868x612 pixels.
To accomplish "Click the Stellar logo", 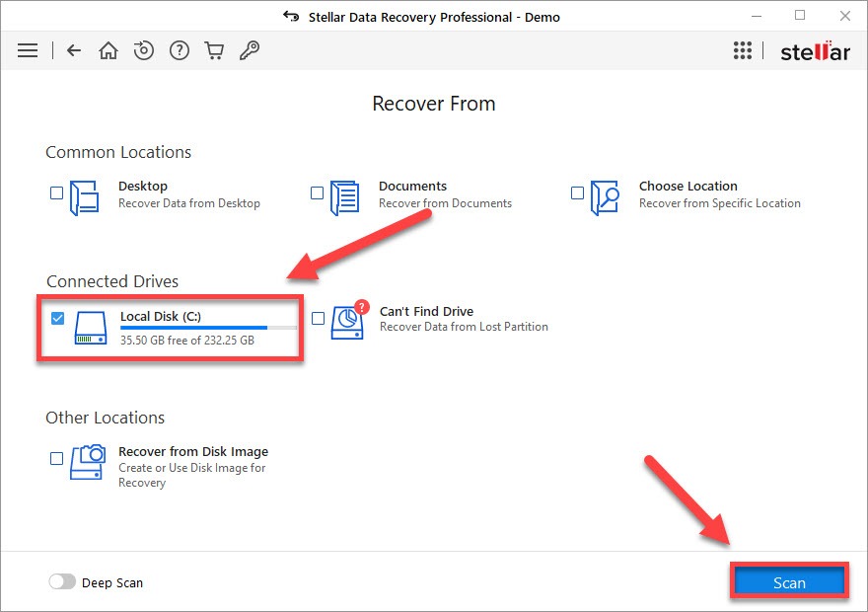I will click(815, 51).
